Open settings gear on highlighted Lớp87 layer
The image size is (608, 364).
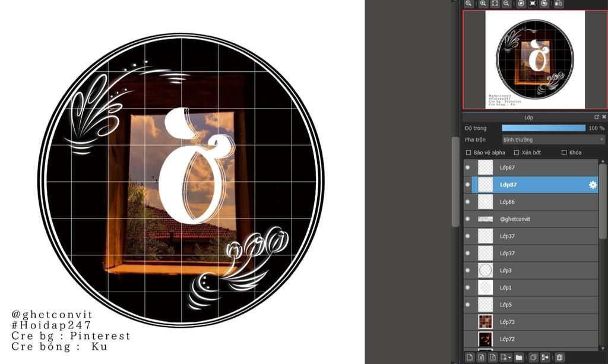point(593,185)
